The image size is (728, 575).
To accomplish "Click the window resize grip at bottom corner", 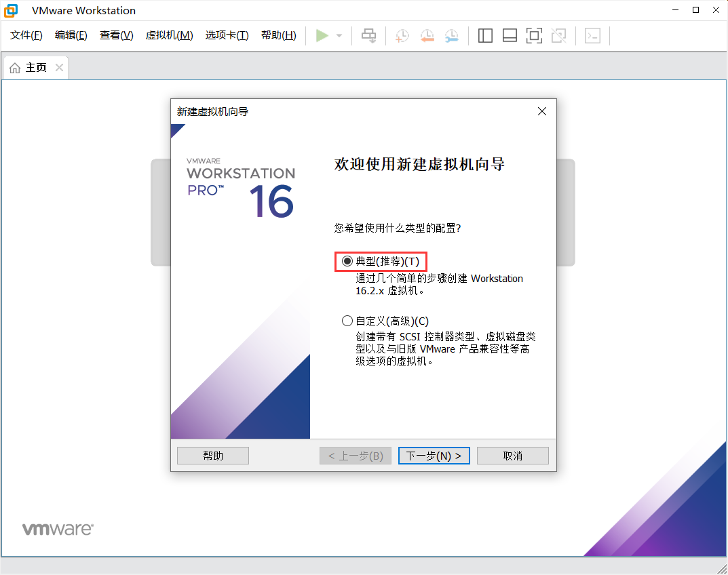I will (722, 569).
